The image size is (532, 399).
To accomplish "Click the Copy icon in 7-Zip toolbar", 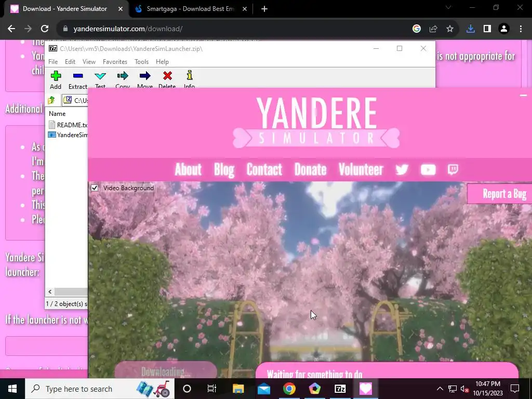I will click(x=123, y=79).
